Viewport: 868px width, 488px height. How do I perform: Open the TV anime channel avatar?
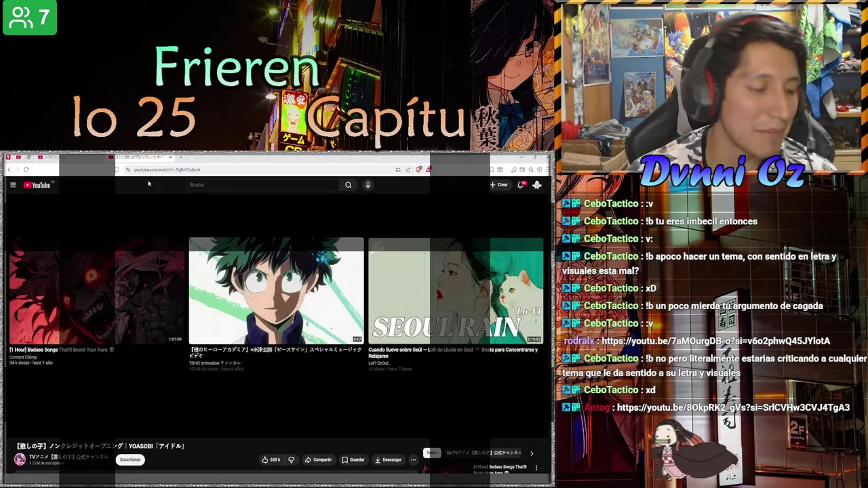[x=20, y=460]
